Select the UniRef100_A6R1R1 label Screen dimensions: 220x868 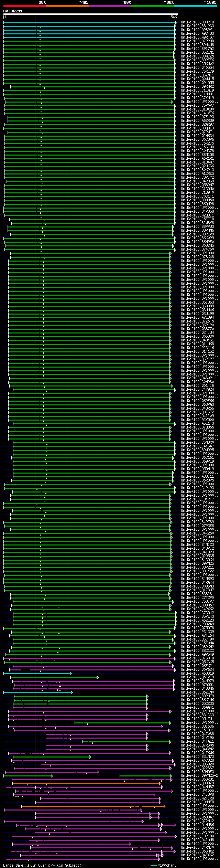[x=197, y=159]
